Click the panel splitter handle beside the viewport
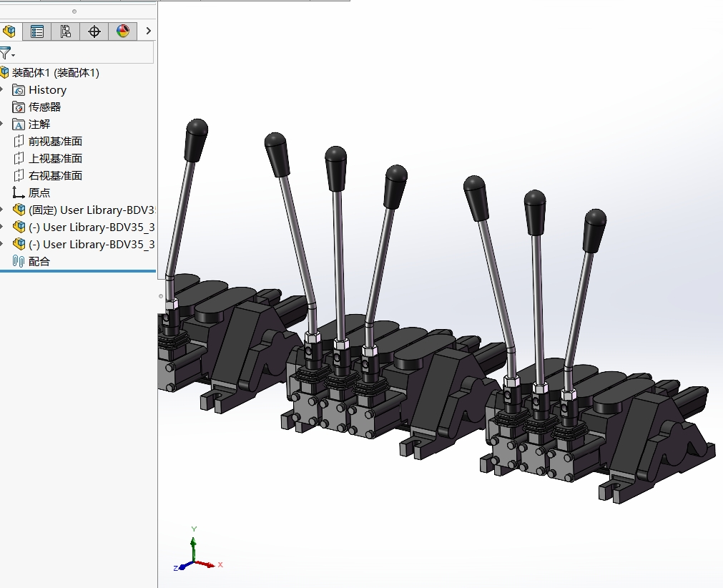The height and width of the screenshot is (588, 723). [x=160, y=296]
